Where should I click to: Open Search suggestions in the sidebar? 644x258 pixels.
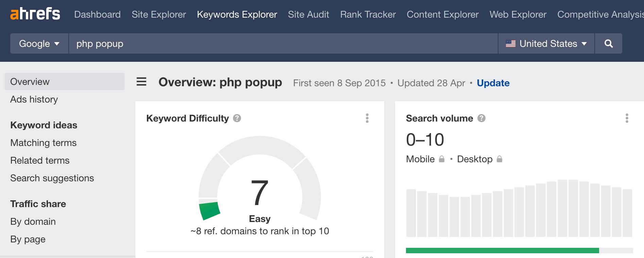tap(52, 178)
